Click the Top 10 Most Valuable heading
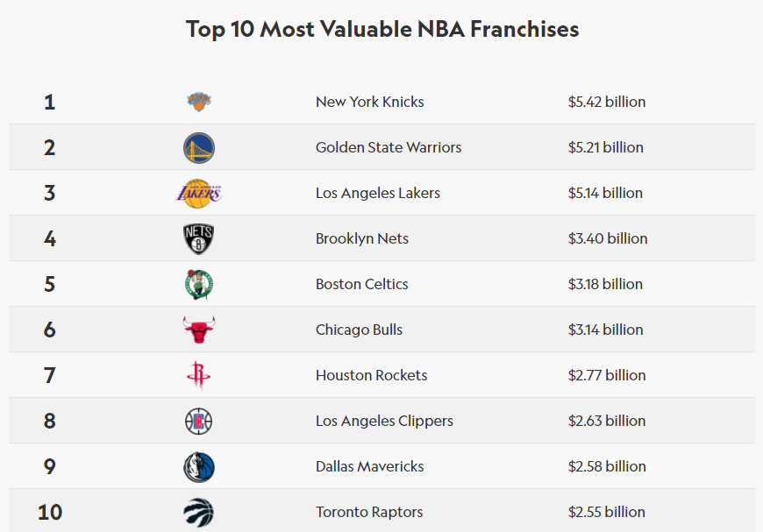 pyautogui.click(x=382, y=29)
